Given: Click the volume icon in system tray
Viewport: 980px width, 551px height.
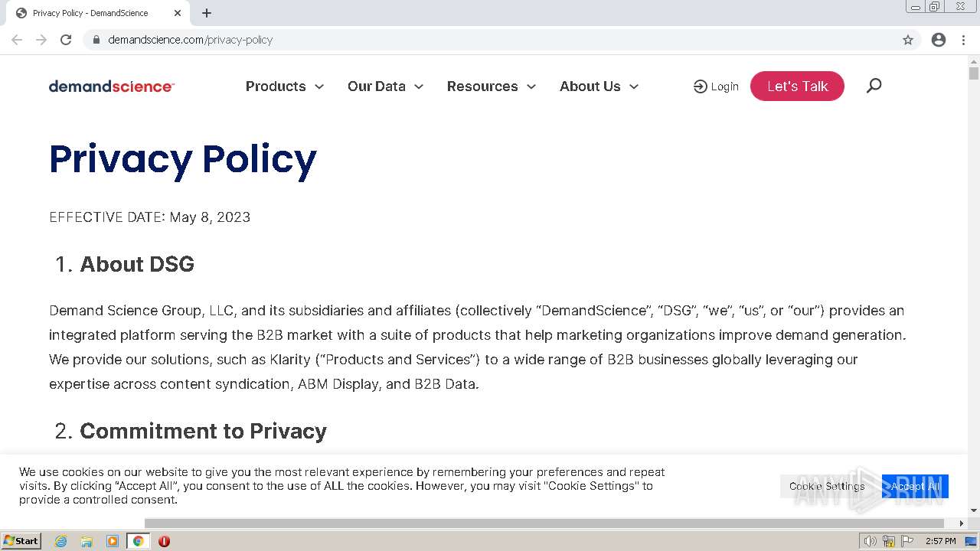Looking at the screenshot, I should click(871, 541).
